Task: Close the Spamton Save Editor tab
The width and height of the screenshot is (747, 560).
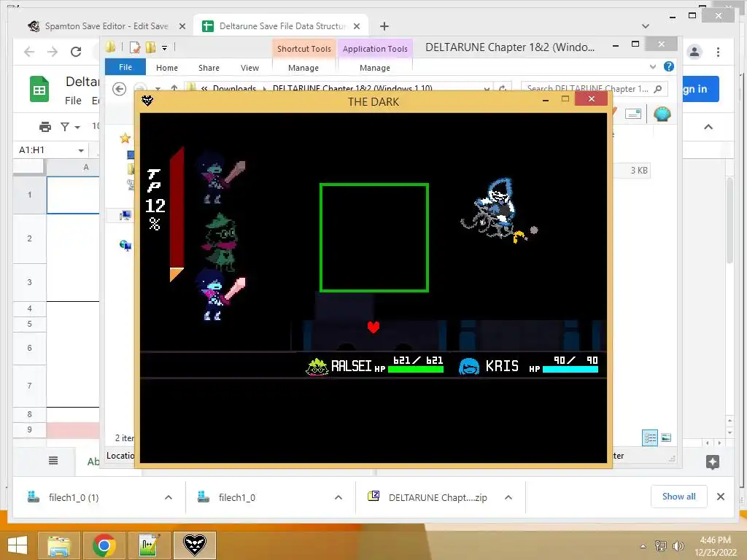Action: click(182, 26)
